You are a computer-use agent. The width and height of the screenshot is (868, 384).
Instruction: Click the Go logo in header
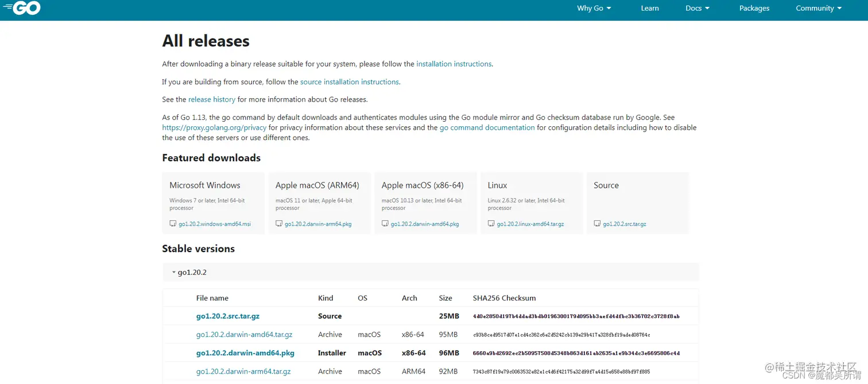(x=22, y=7)
